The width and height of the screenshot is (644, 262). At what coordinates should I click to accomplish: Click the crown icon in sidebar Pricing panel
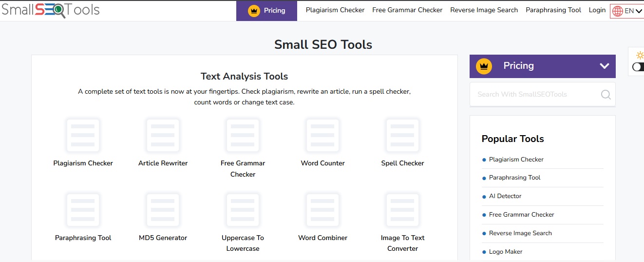pyautogui.click(x=484, y=66)
